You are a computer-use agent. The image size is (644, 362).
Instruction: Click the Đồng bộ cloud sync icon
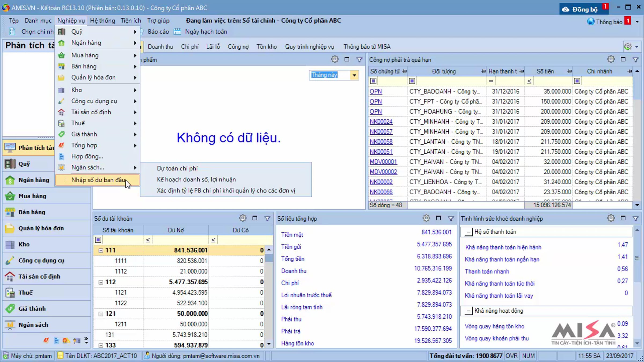pos(566,9)
